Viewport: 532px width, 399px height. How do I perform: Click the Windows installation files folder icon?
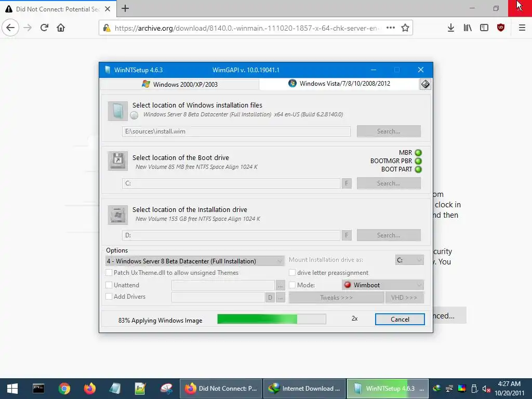point(118,111)
